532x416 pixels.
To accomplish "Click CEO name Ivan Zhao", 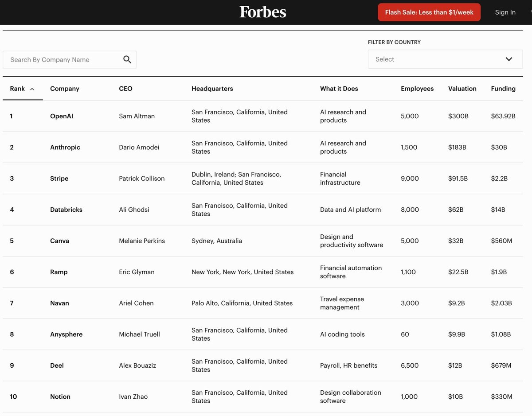I will [133, 397].
